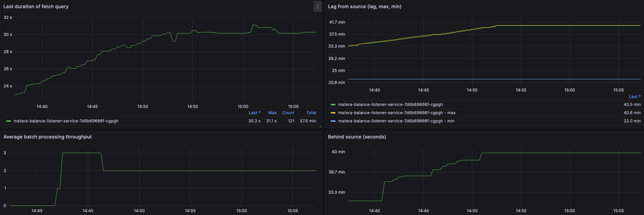Open the 'Last duration of fetch query' title menu
This screenshot has height=215, width=644.
pyautogui.click(x=36, y=7)
